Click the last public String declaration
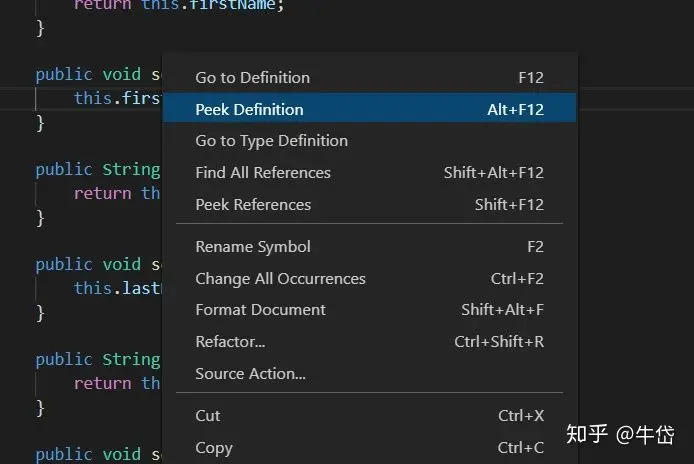Viewport: 694px width, 464px height. (x=97, y=360)
